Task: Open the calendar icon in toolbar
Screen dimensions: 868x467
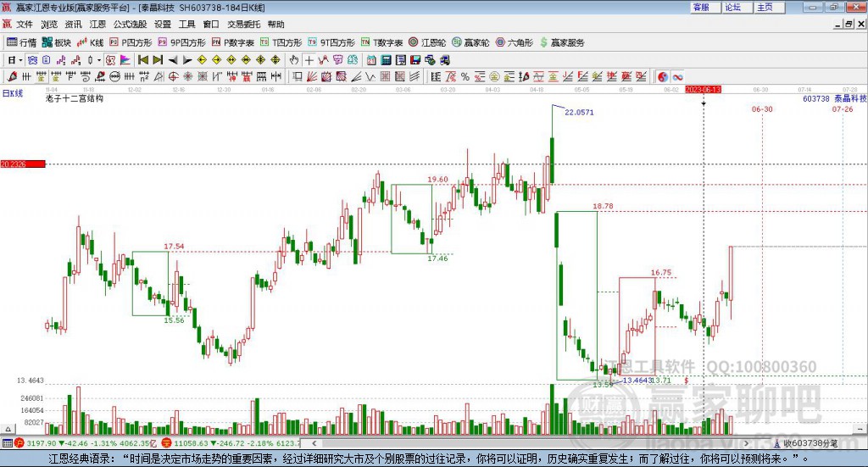Action: pos(371,60)
